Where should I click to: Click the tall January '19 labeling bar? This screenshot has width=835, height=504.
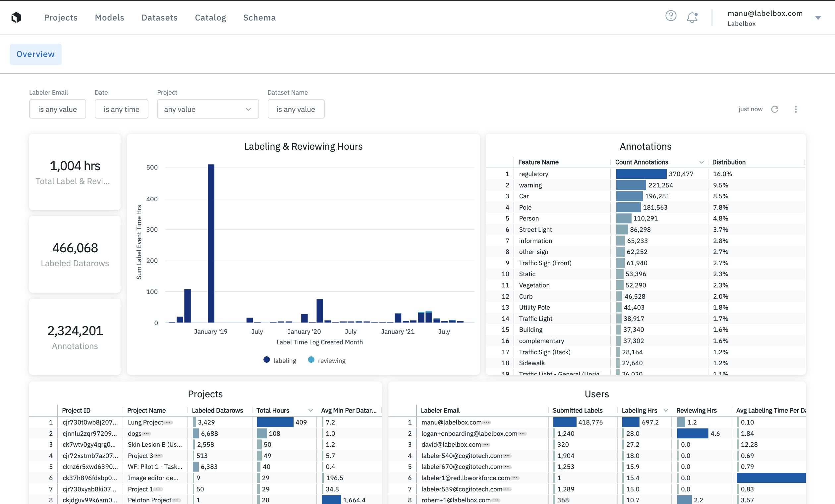click(x=211, y=243)
